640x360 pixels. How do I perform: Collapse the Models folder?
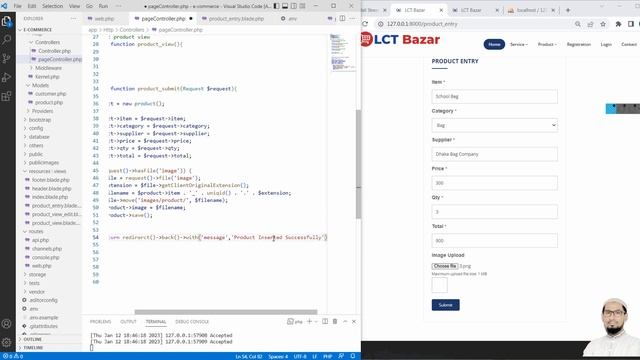(x=40, y=85)
